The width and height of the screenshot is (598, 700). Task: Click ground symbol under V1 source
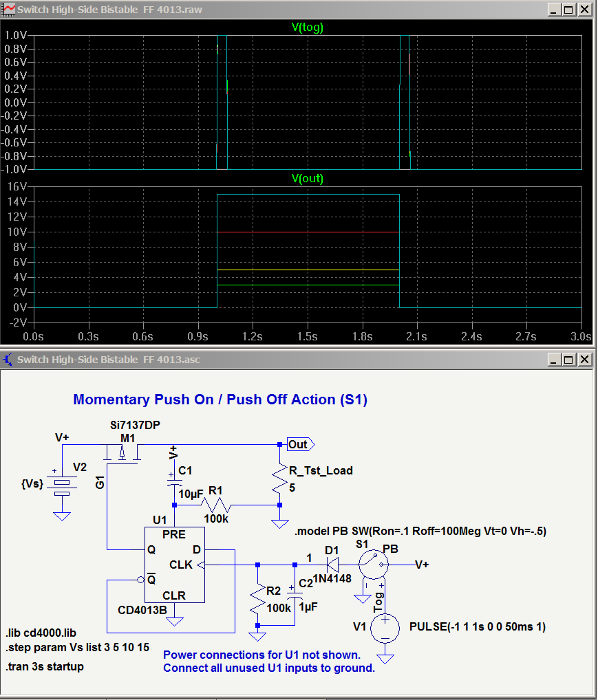tap(385, 659)
